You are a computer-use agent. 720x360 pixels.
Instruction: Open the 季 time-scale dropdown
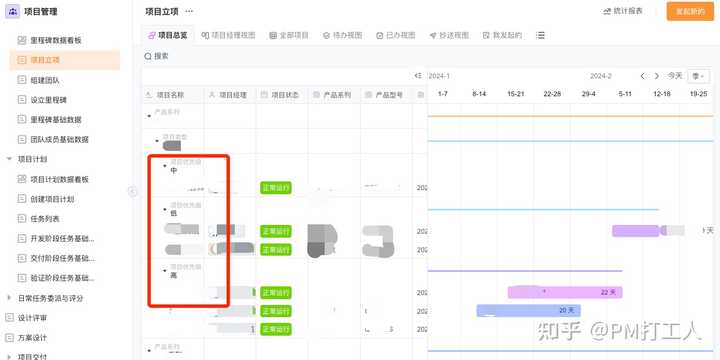(x=698, y=76)
